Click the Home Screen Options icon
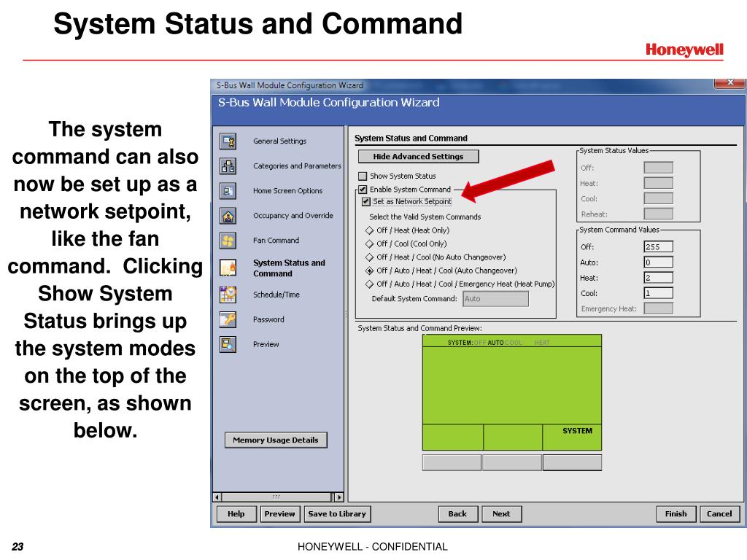 tap(228, 191)
